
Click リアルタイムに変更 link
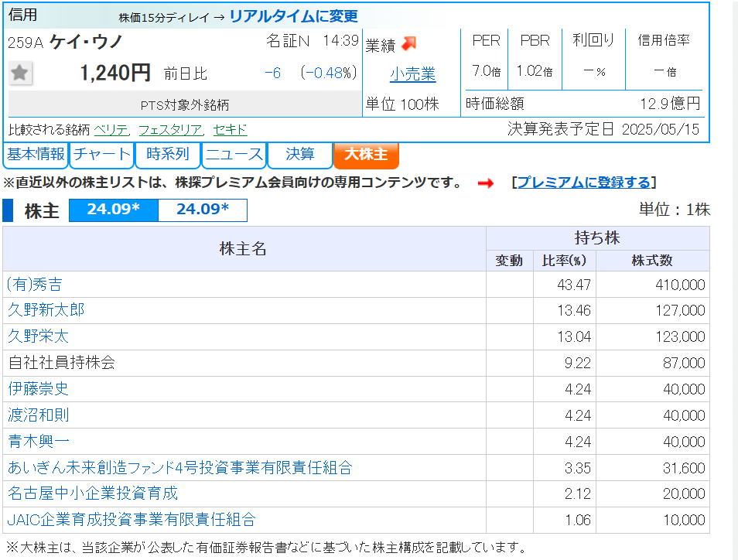coord(294,16)
